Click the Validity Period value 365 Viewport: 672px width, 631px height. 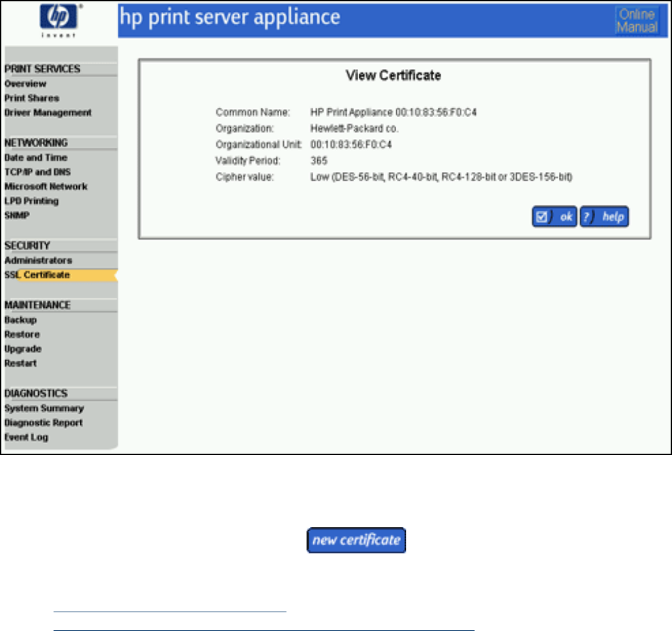319,161
